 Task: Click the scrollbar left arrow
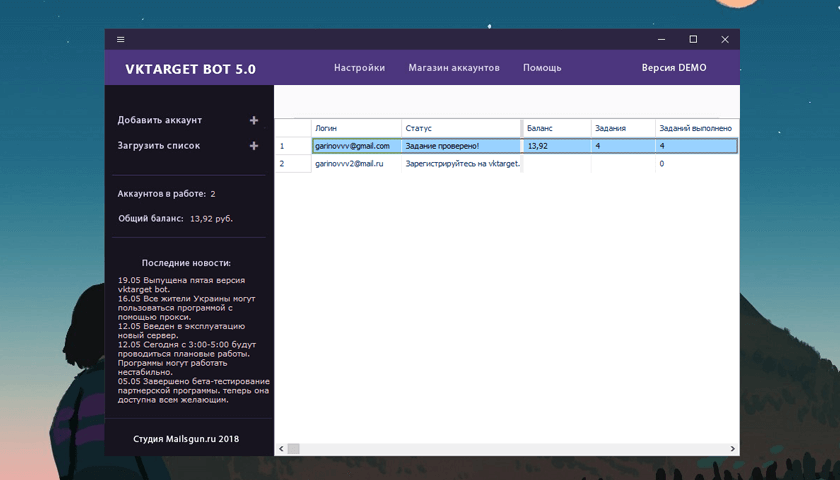tap(281, 448)
